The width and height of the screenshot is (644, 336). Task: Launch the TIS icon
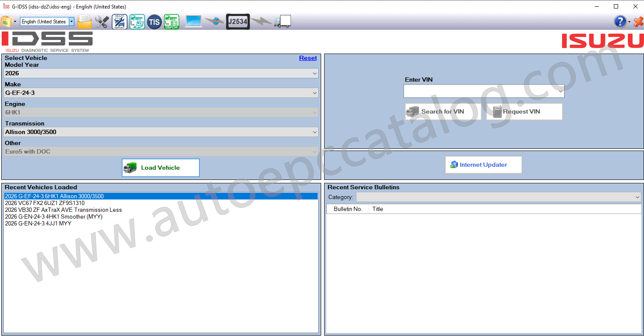(x=154, y=22)
